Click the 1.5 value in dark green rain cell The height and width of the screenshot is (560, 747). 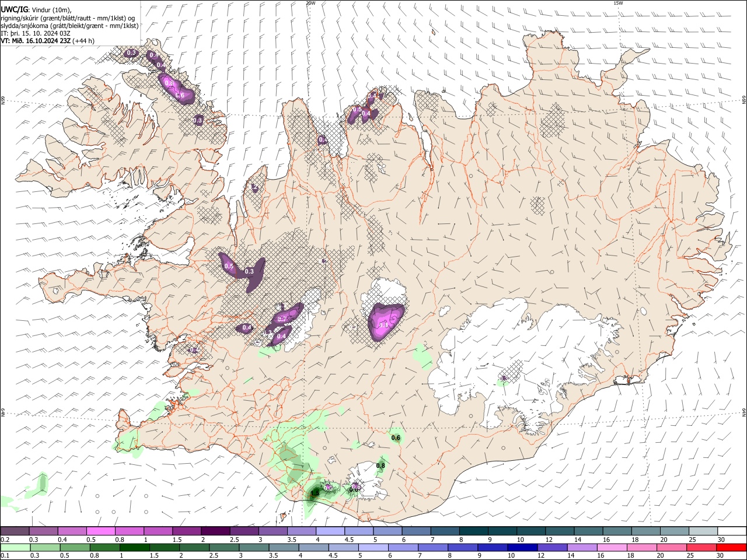click(x=315, y=494)
